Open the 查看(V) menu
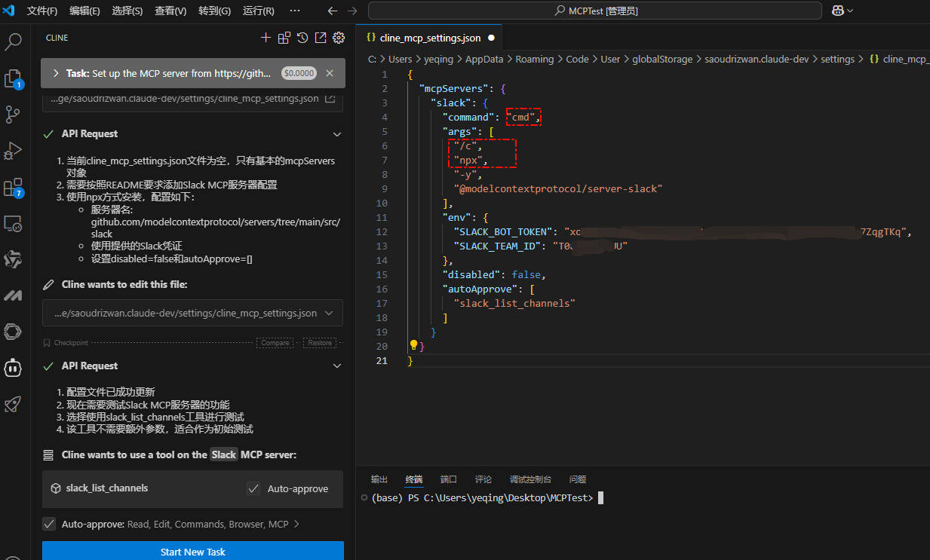Screen dimensions: 930x560 (x=170, y=11)
